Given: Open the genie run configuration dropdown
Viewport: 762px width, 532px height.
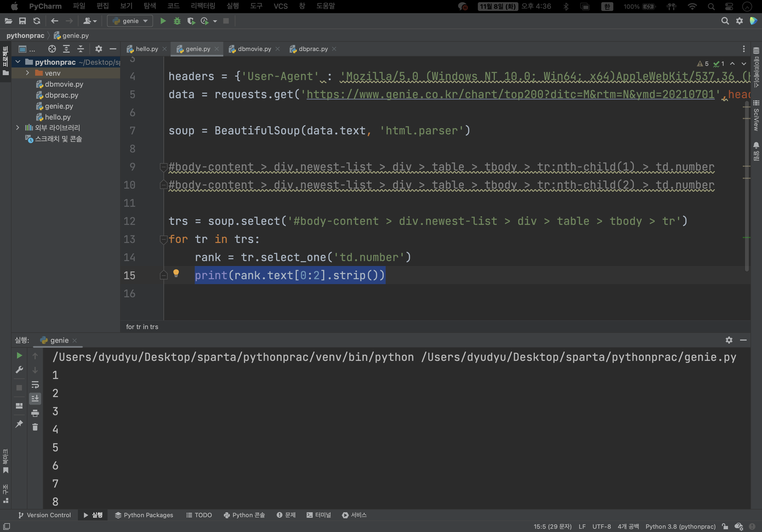Looking at the screenshot, I should (x=130, y=21).
